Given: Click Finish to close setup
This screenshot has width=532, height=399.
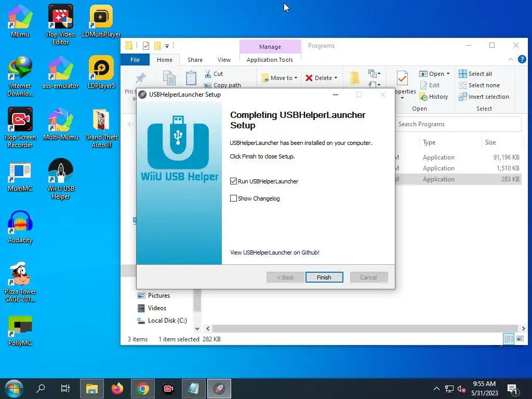Looking at the screenshot, I should [x=324, y=277].
